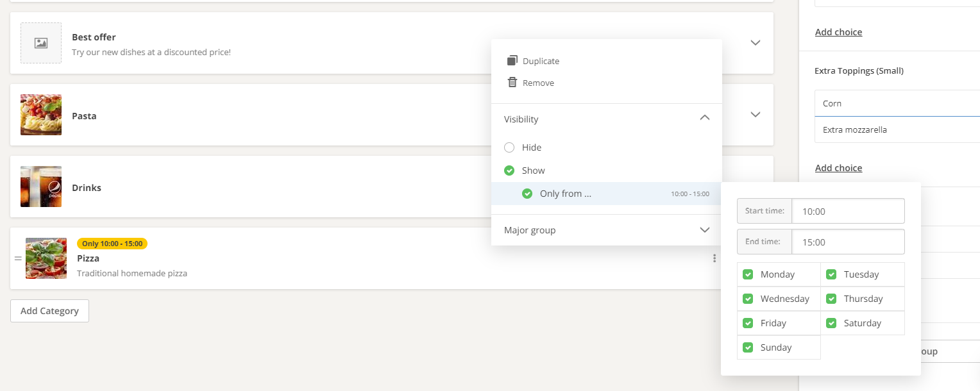Select the Hide radio option
980x391 pixels.
click(509, 147)
